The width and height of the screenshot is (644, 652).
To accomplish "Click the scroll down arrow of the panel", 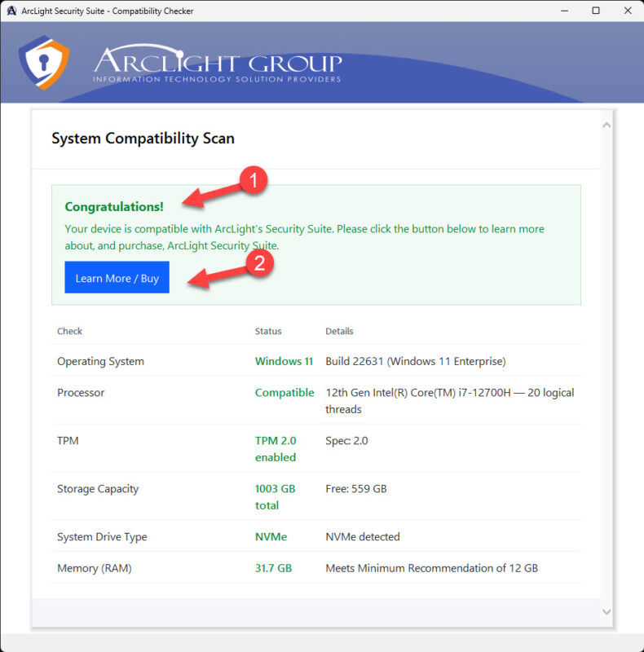I will (x=606, y=611).
